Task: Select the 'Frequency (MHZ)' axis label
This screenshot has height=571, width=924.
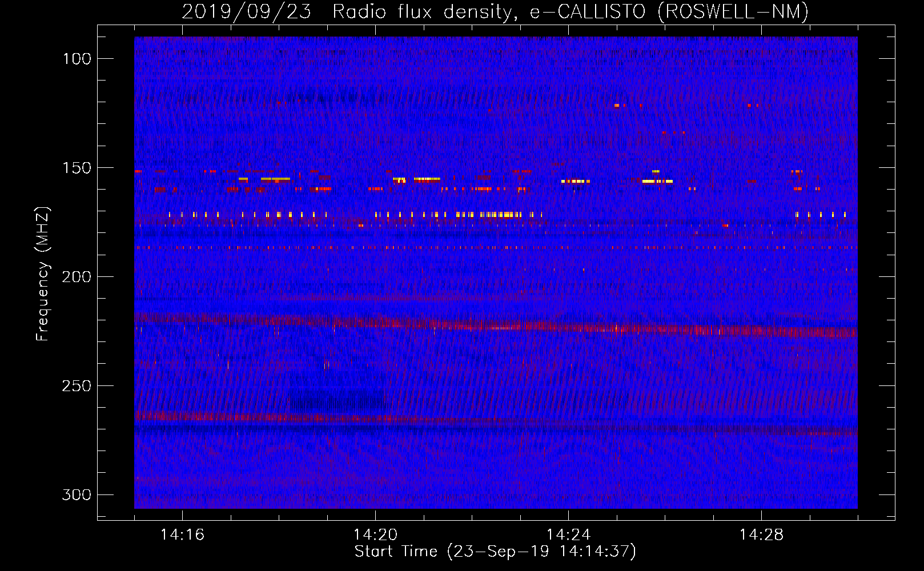Action: point(43,274)
